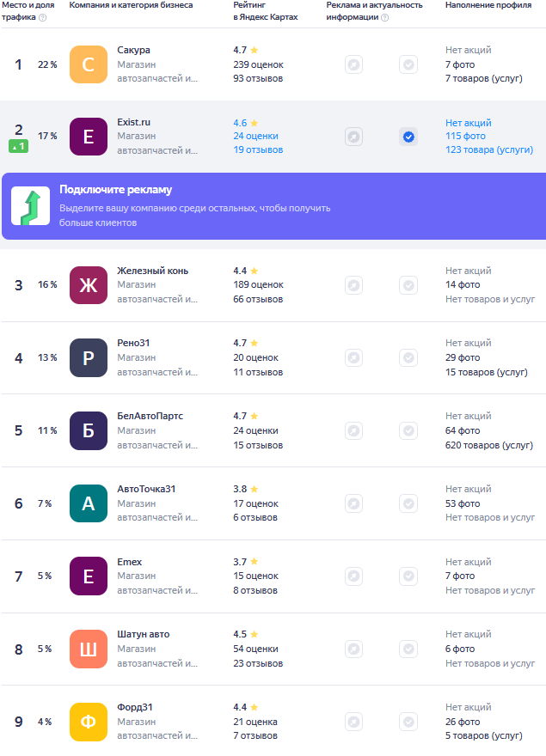This screenshot has height=756, width=546.
Task: Click the green position change badge for Exist.ru
Action: point(18,147)
